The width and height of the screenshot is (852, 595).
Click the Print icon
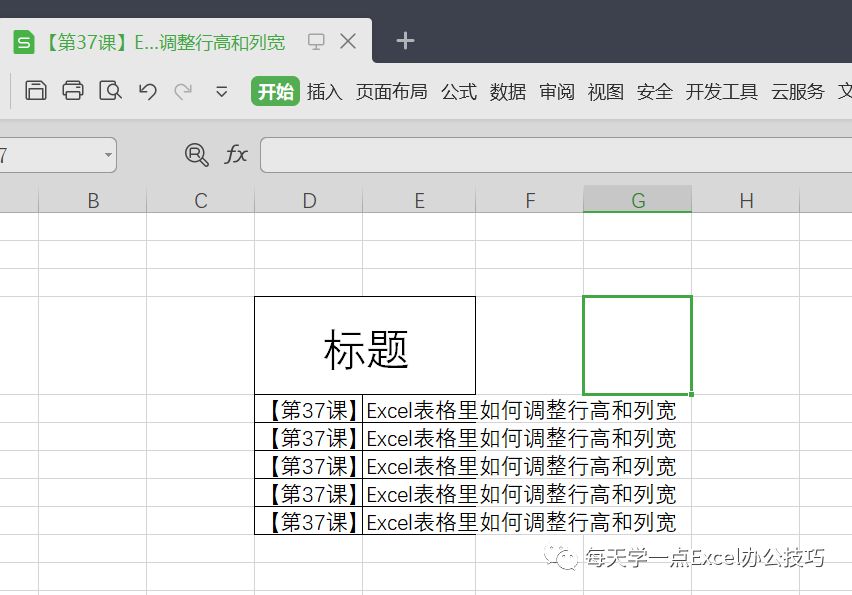click(x=73, y=91)
